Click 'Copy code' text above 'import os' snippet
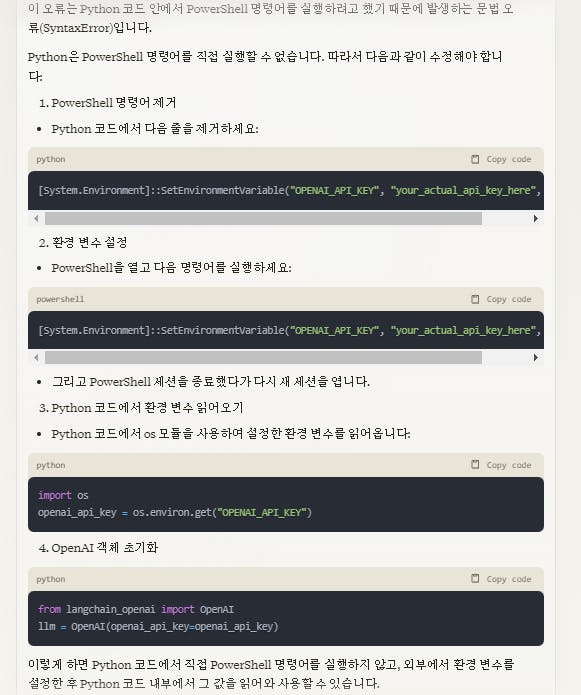Image resolution: width=581 pixels, height=695 pixels. point(509,465)
